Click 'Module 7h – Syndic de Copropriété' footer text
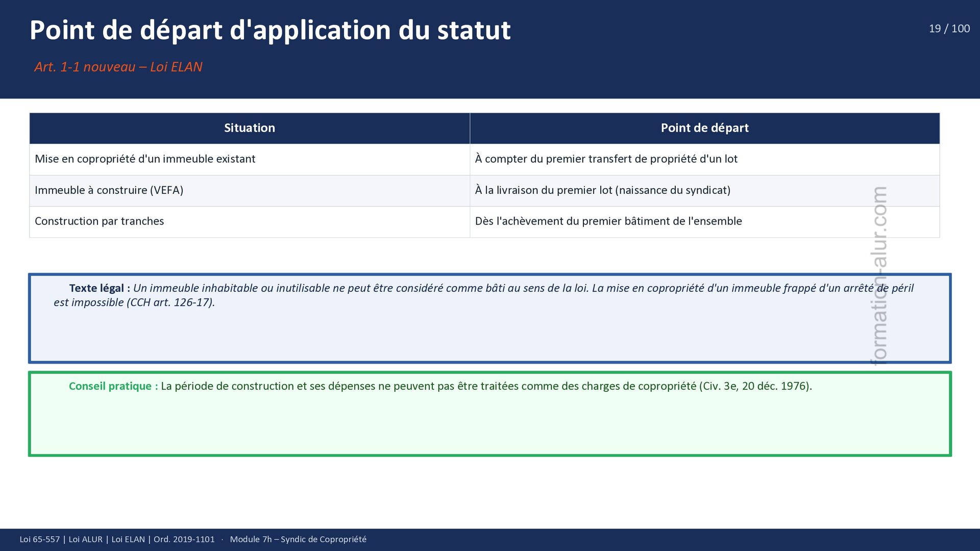Viewport: 980px width, 551px height. tap(298, 539)
